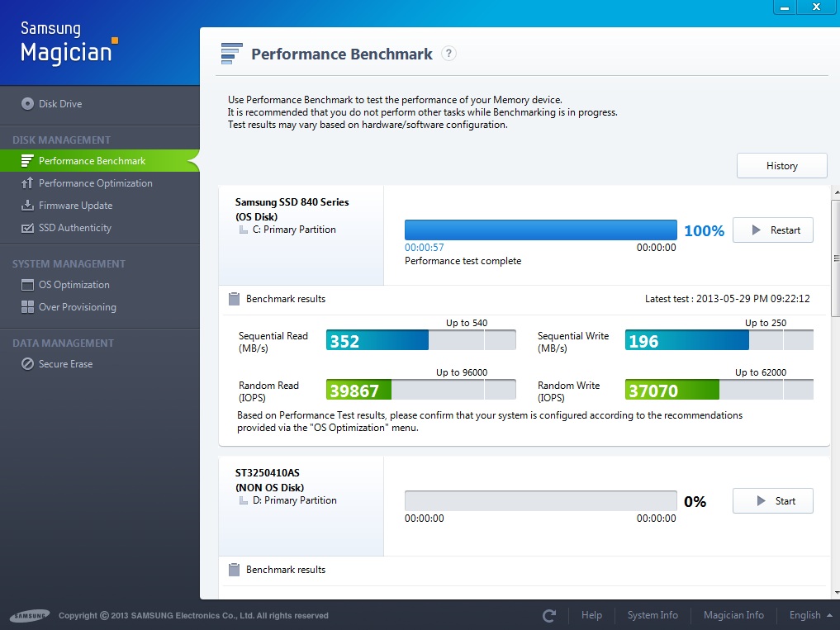Screen dimensions: 840x630
Task: Click "Up to 250" label
Action: pyautogui.click(x=766, y=323)
